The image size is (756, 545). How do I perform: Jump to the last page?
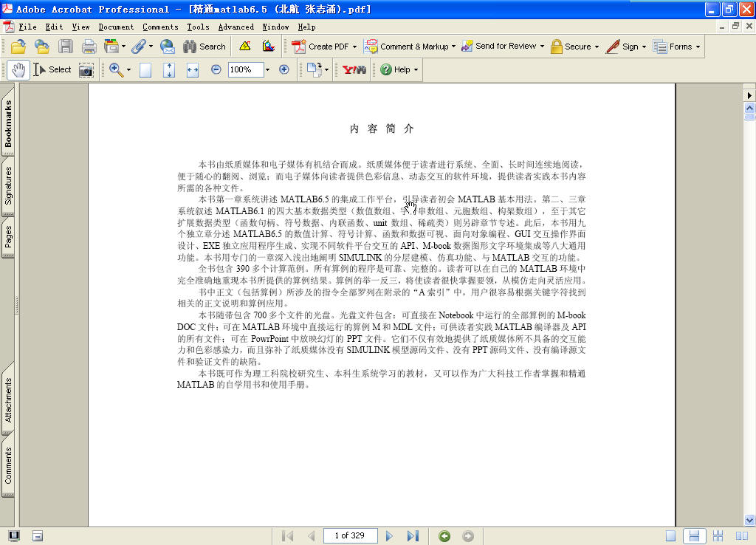click(x=413, y=536)
